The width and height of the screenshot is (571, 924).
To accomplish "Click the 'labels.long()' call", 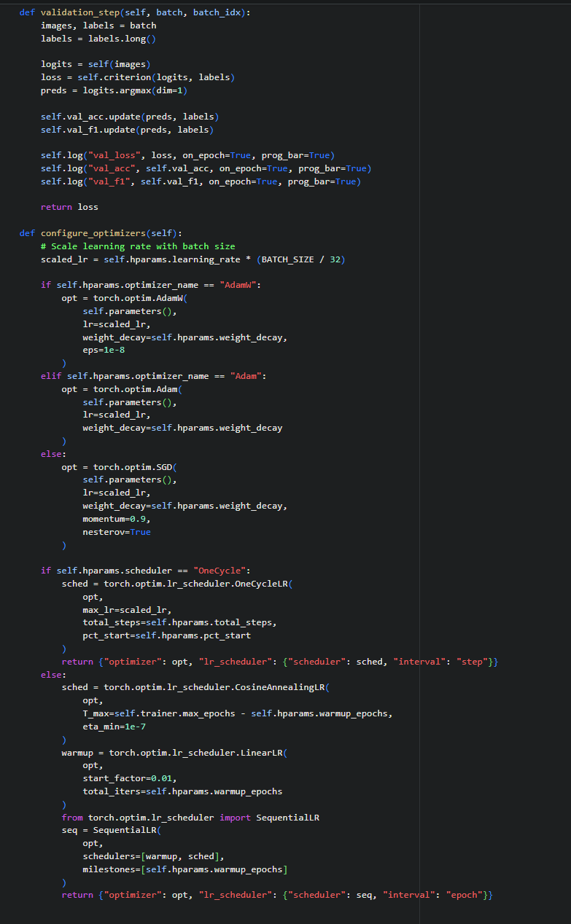I will tap(123, 39).
